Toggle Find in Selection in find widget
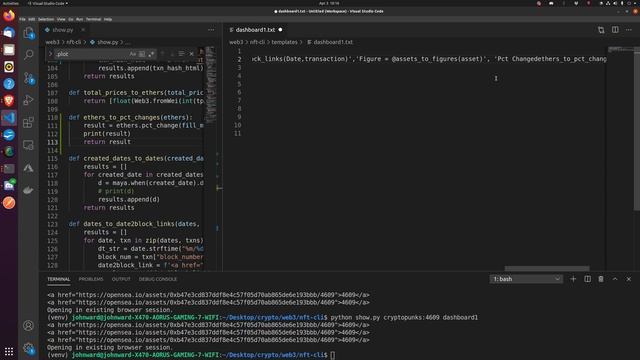This screenshot has height=360, width=640. (181, 54)
